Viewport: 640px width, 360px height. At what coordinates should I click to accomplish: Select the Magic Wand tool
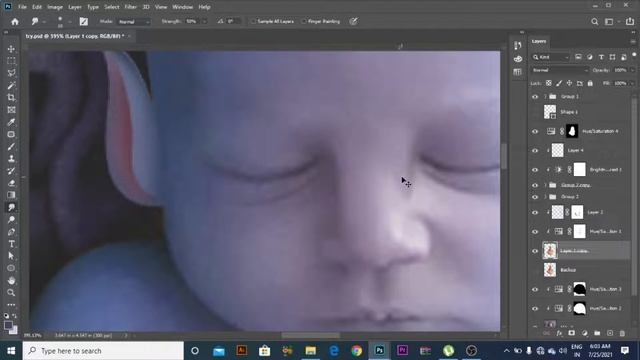click(x=11, y=85)
